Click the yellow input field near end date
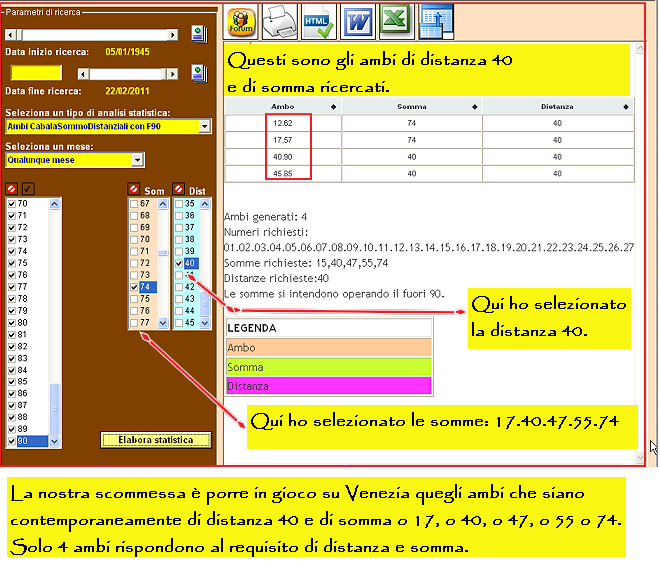660x573 pixels. coord(36,73)
